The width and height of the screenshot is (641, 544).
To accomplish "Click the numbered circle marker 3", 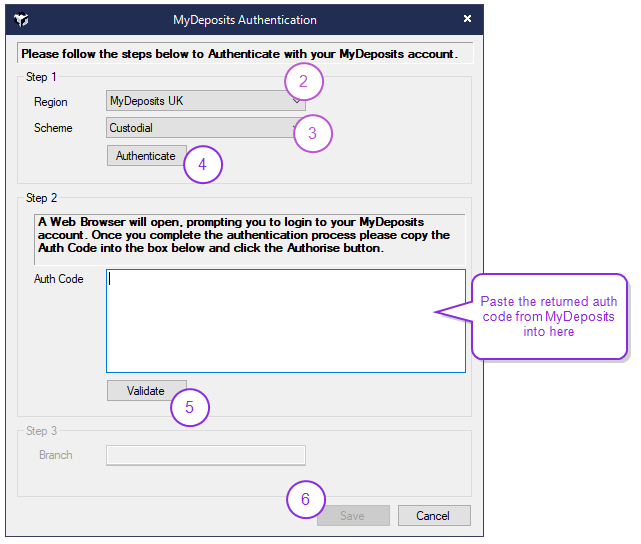I will click(312, 133).
